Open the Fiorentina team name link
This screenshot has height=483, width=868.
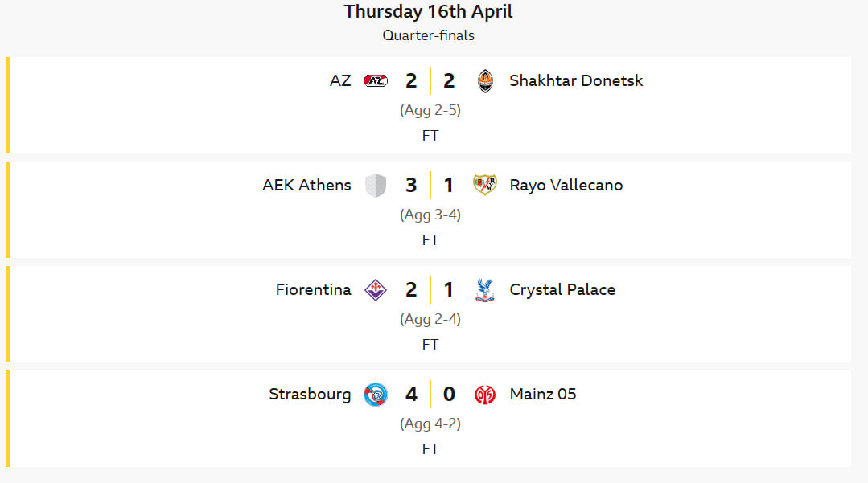coord(313,289)
